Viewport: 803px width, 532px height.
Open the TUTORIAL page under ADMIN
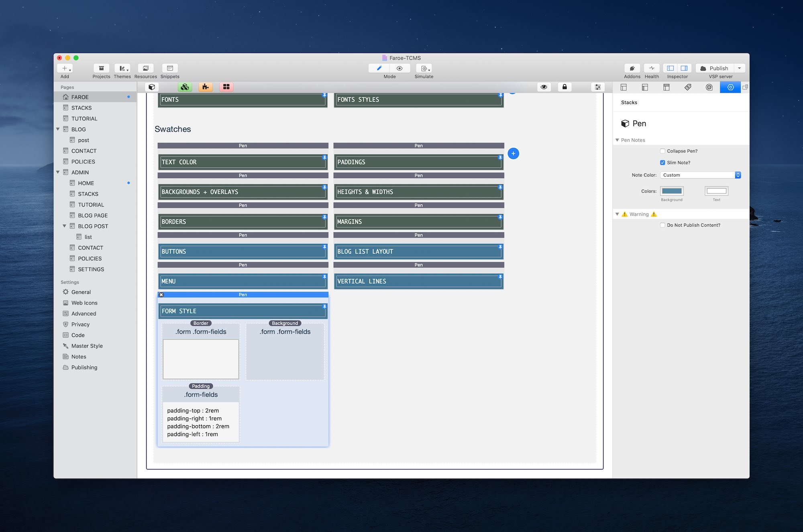pos(91,205)
